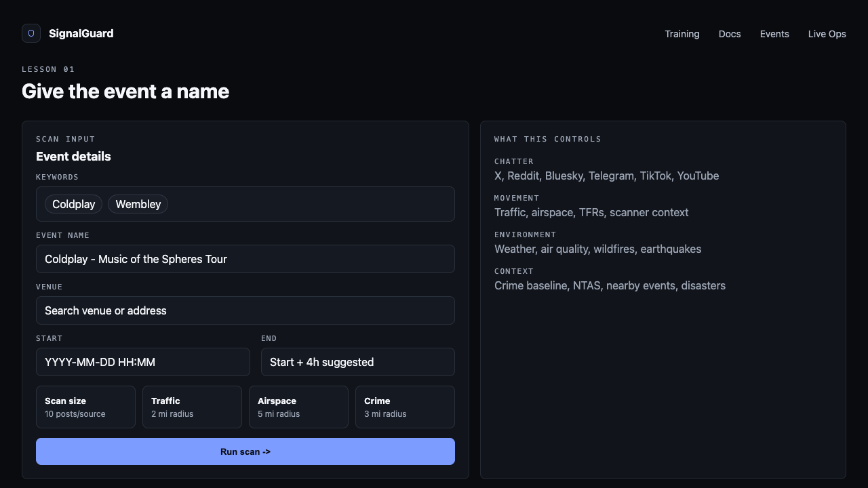Focus the End time field
Image resolution: width=868 pixels, height=488 pixels.
[358, 362]
